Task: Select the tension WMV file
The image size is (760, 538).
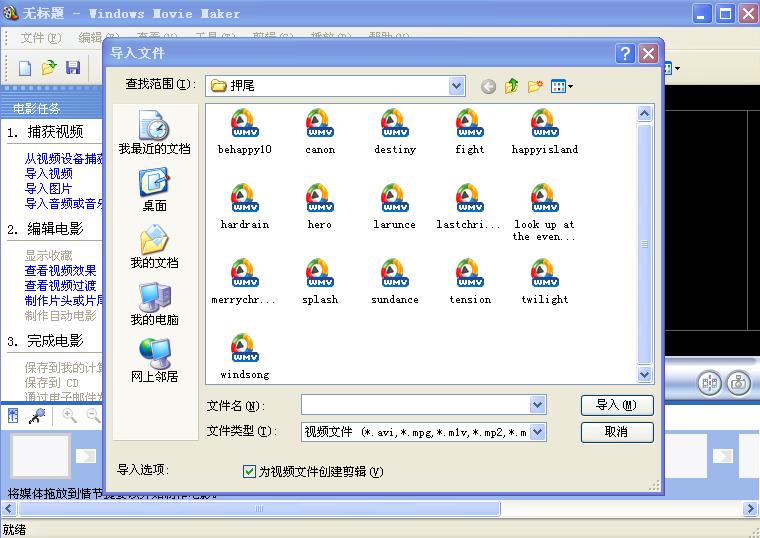Action: pos(470,282)
